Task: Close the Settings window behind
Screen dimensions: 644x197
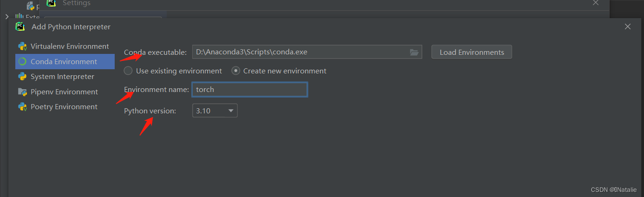Action: (596, 3)
